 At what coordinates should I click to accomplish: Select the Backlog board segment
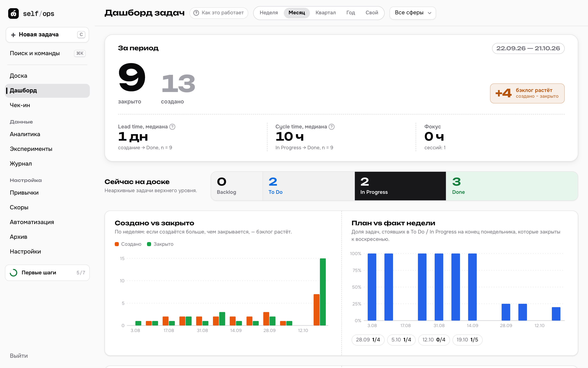coord(237,186)
